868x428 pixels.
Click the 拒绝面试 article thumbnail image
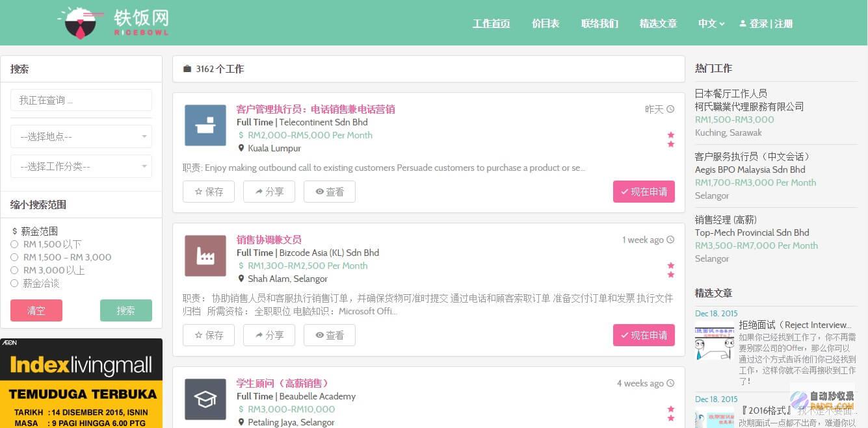tap(715, 340)
